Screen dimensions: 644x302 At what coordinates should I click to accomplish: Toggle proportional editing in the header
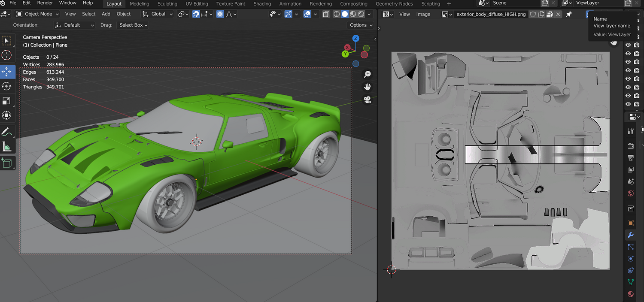pos(220,14)
